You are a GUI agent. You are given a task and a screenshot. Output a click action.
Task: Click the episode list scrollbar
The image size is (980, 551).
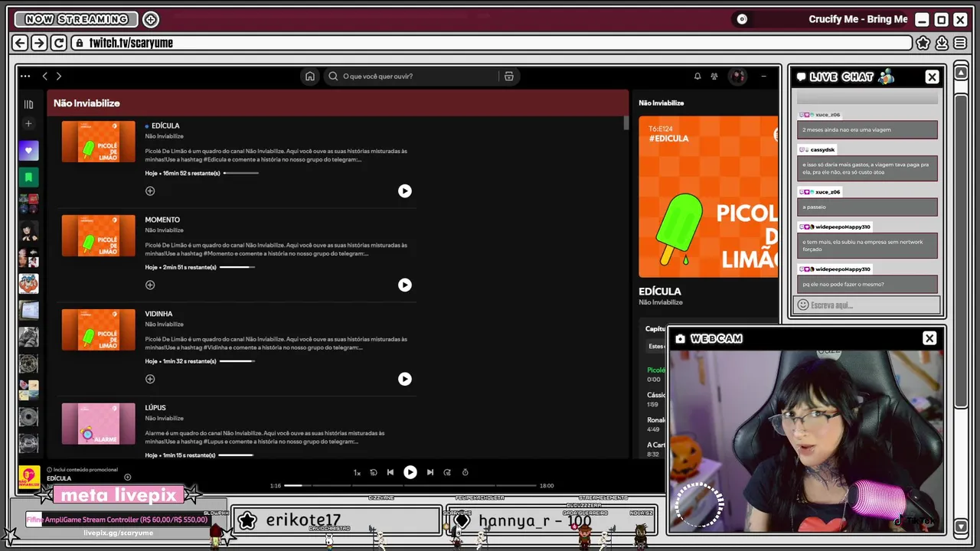(x=626, y=122)
